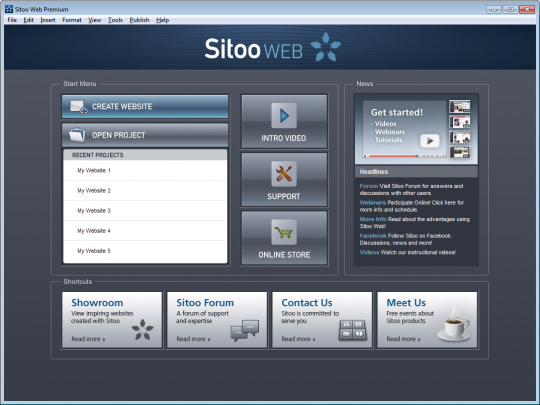Open the Format menu
Image resolution: width=540 pixels, height=405 pixels.
click(x=72, y=20)
